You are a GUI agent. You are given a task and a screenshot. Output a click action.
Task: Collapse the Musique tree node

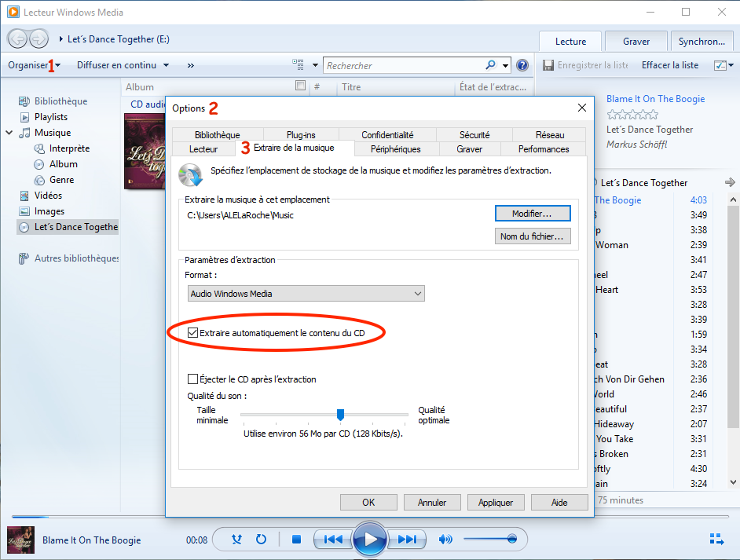pos(9,133)
